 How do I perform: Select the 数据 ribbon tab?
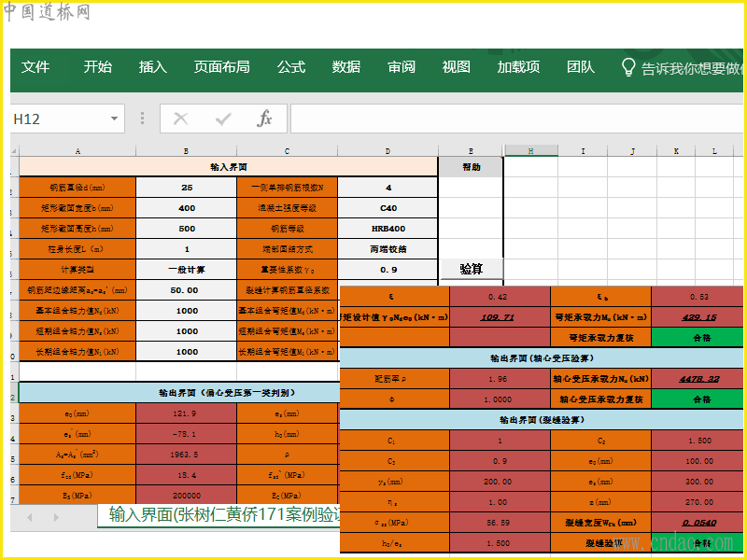pos(345,67)
